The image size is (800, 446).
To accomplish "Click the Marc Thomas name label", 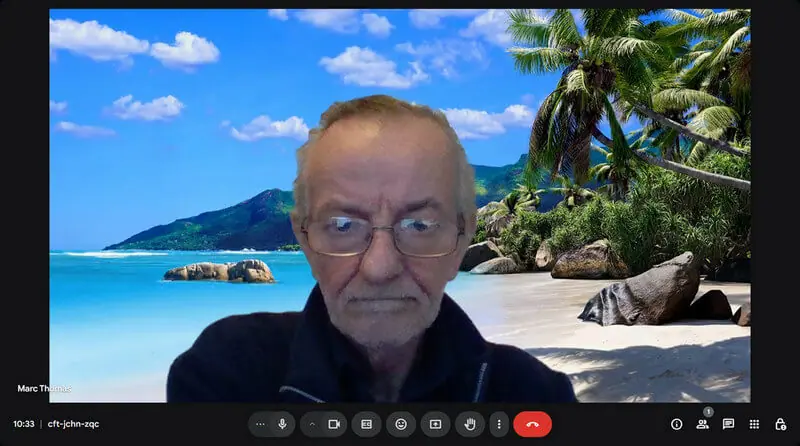I will tap(44, 388).
